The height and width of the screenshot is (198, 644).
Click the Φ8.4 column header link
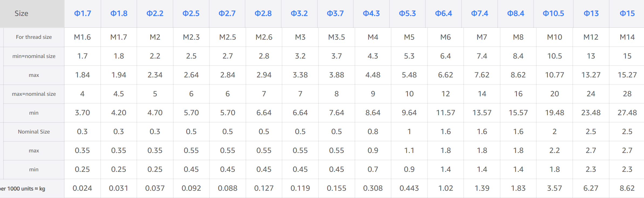(x=516, y=13)
